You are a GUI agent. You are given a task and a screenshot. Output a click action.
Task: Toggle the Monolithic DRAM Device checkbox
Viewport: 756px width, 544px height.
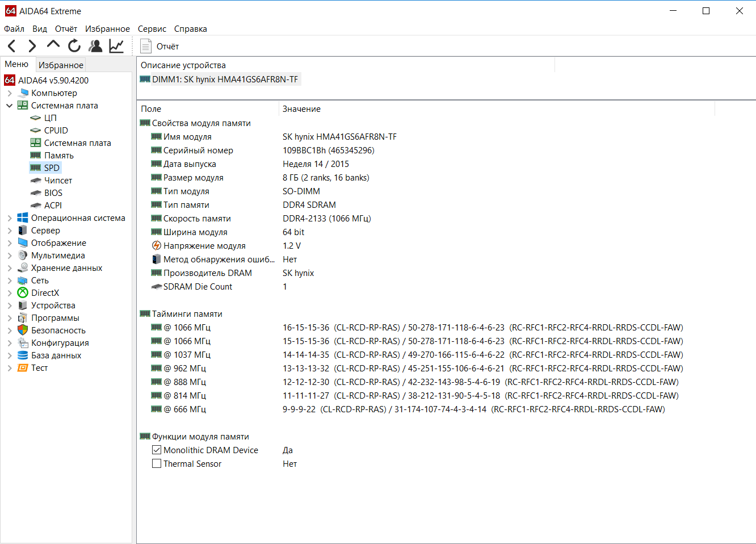click(157, 450)
